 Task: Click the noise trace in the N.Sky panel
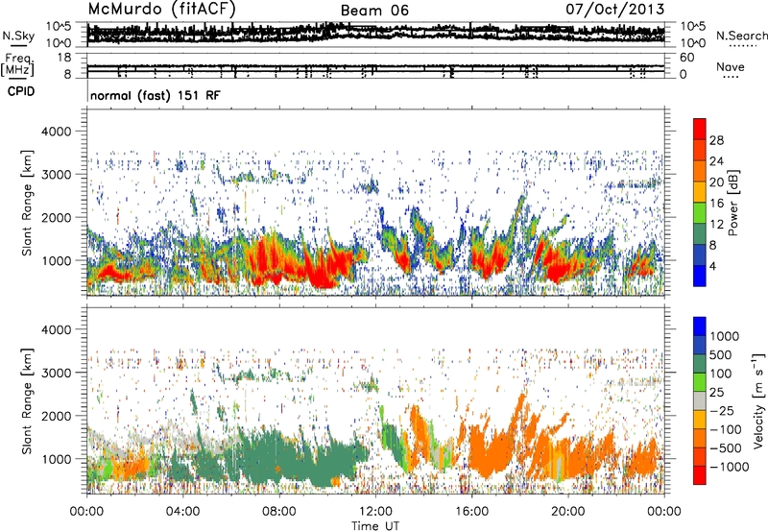pyautogui.click(x=375, y=34)
